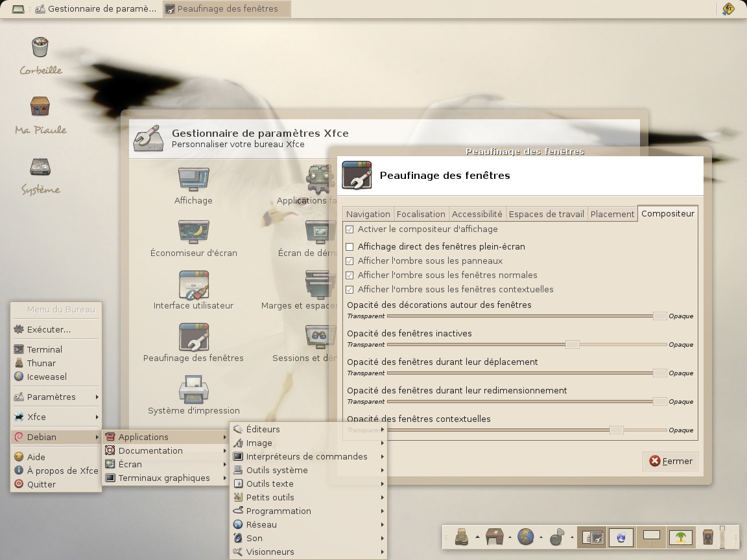This screenshot has height=560, width=747.
Task: Switch to the Navigation tab
Action: pyautogui.click(x=368, y=215)
